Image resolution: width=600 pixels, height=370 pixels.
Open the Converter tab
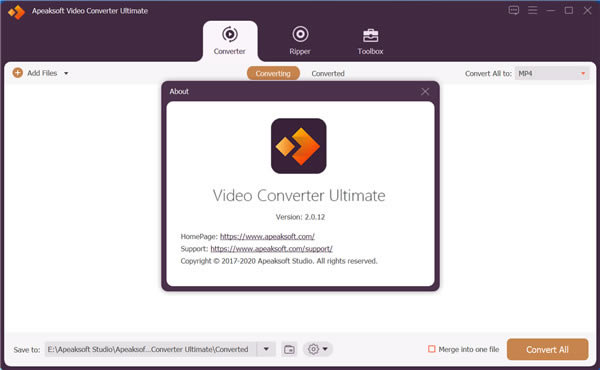230,41
